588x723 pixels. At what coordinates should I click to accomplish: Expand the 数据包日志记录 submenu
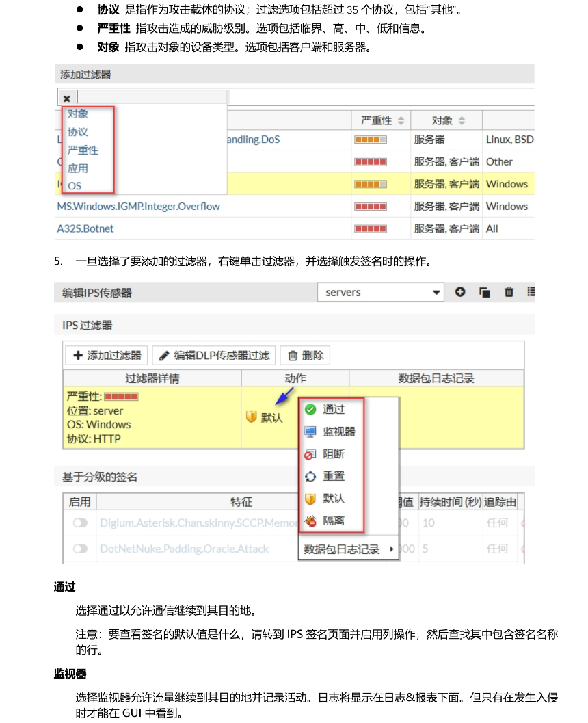coord(349,549)
